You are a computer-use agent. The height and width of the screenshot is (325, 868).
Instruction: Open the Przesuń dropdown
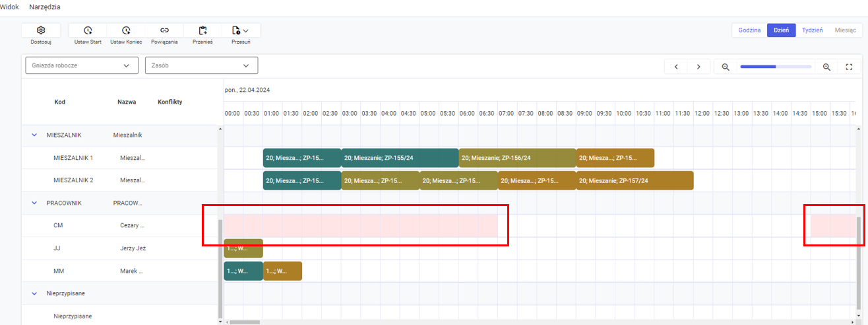[241, 30]
